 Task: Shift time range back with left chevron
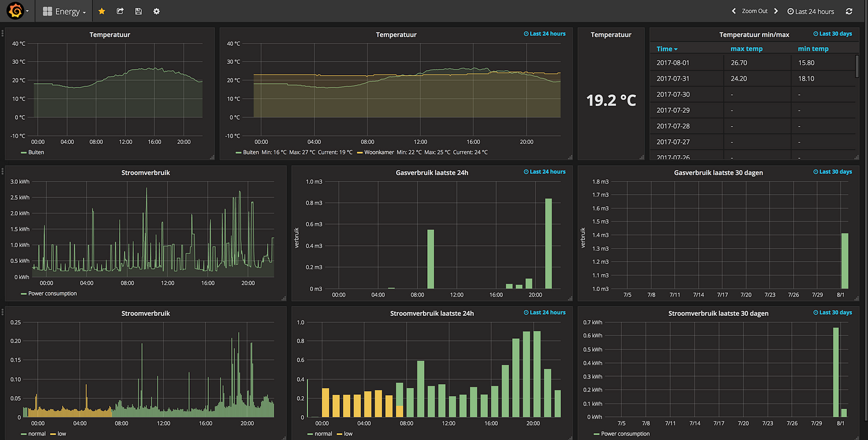click(733, 11)
